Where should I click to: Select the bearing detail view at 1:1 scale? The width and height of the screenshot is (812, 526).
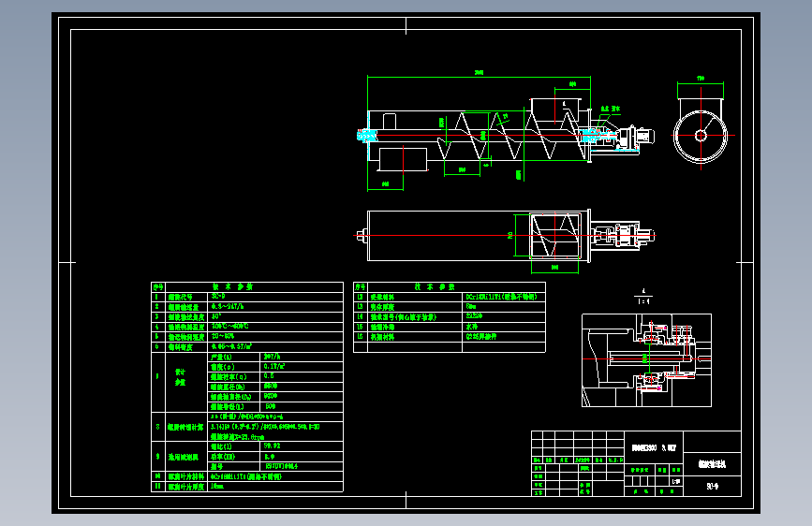point(646,359)
